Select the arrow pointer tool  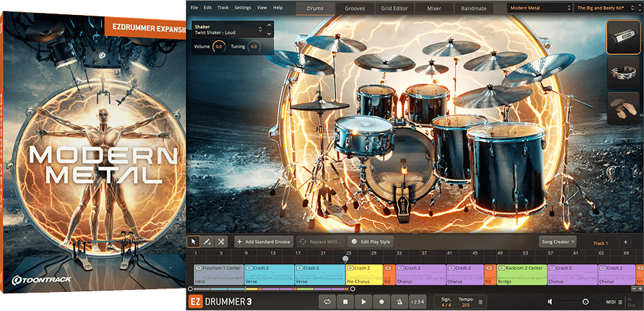pyautogui.click(x=194, y=242)
